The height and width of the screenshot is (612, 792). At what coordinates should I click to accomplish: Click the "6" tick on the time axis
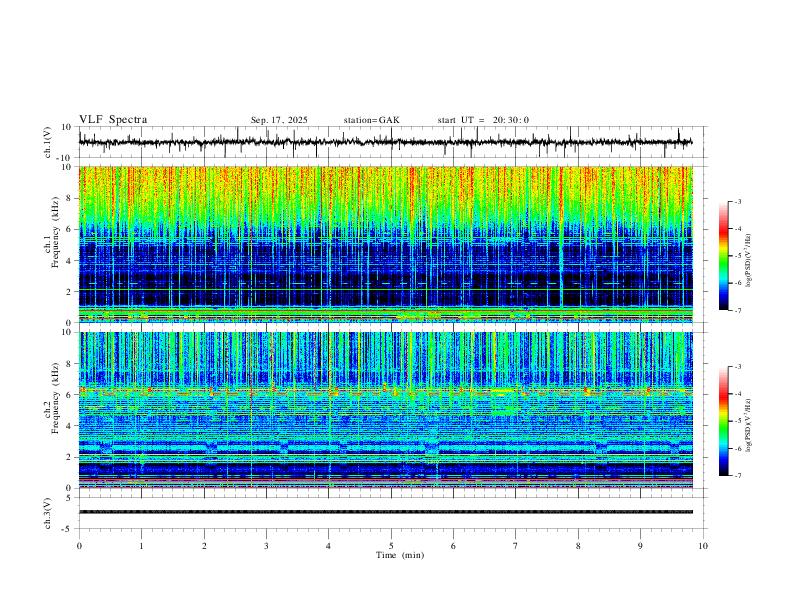click(x=454, y=546)
